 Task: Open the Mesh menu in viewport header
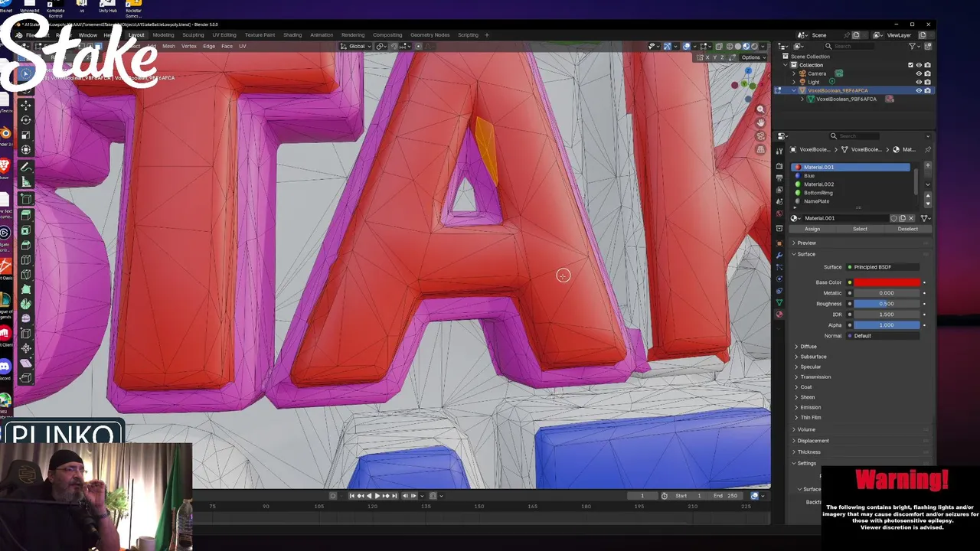tap(168, 46)
